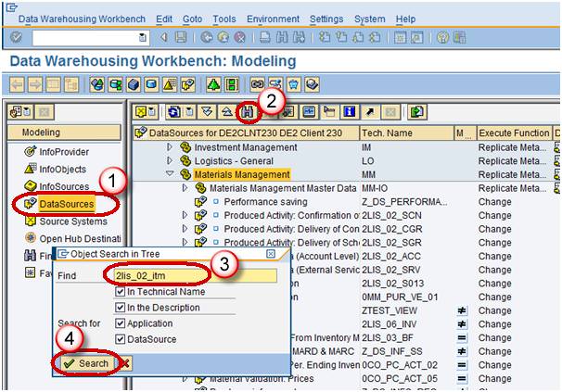Click the Find input field

pyautogui.click(x=193, y=275)
